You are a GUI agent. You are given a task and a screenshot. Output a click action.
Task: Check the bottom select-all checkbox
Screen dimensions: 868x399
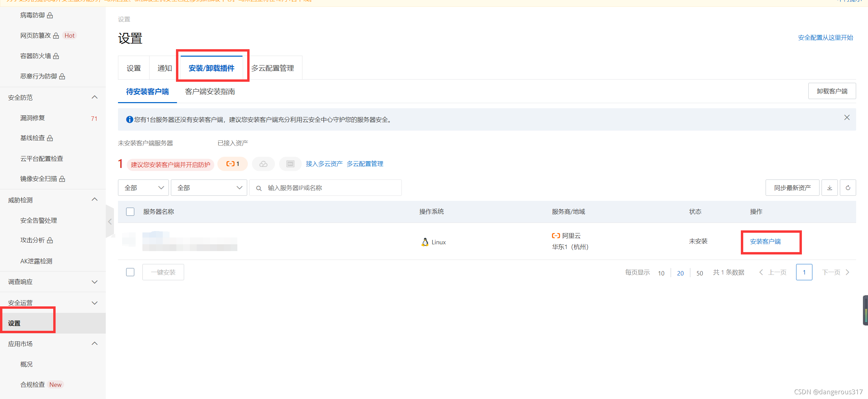[130, 272]
